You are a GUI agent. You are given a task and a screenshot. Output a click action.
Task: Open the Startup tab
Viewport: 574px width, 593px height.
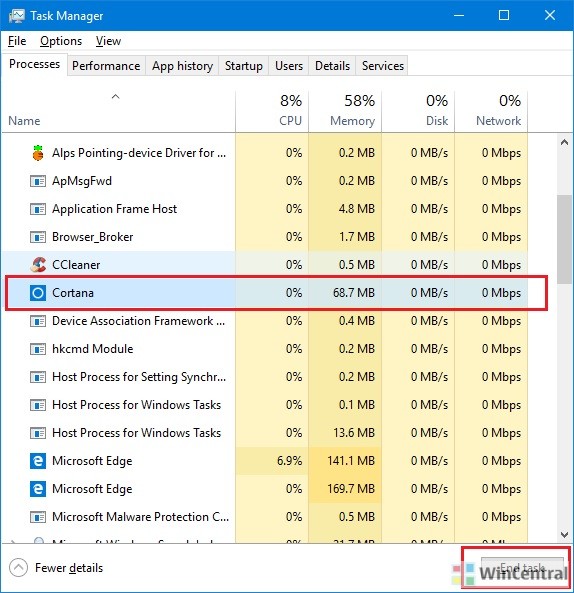(x=244, y=66)
